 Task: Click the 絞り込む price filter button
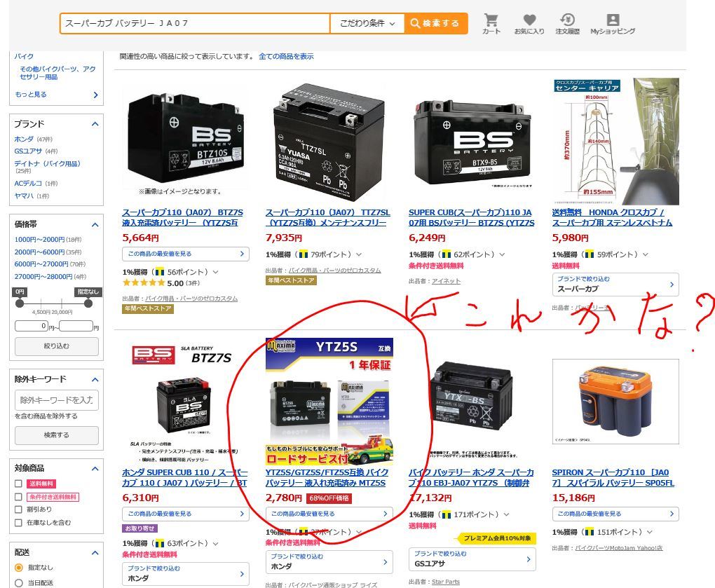click(57, 346)
